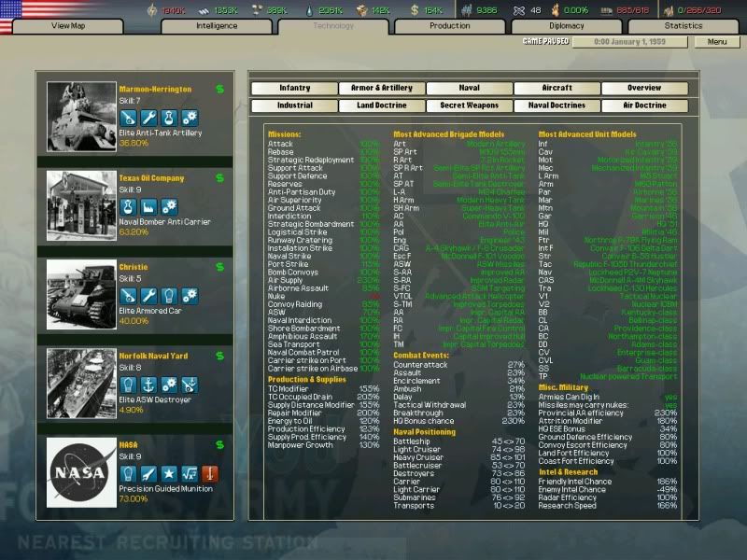Click the rocketry icon on the NASA team
The image size is (747, 560).
[148, 473]
